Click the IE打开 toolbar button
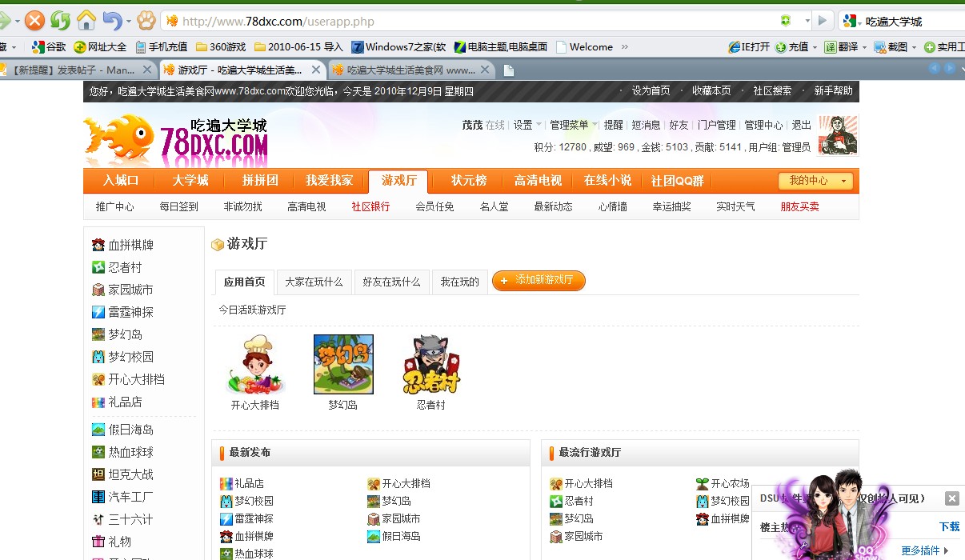The image size is (965, 560). 750,46
